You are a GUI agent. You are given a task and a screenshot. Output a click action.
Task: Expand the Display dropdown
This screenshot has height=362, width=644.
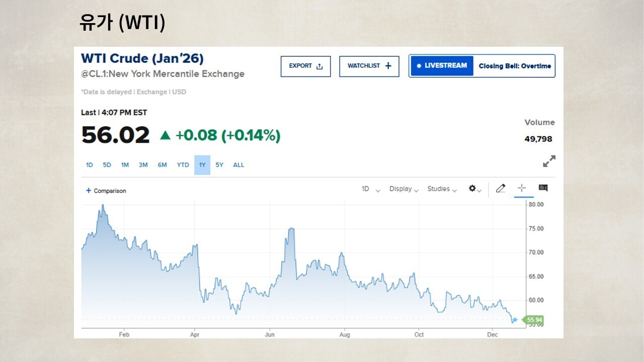coord(404,189)
